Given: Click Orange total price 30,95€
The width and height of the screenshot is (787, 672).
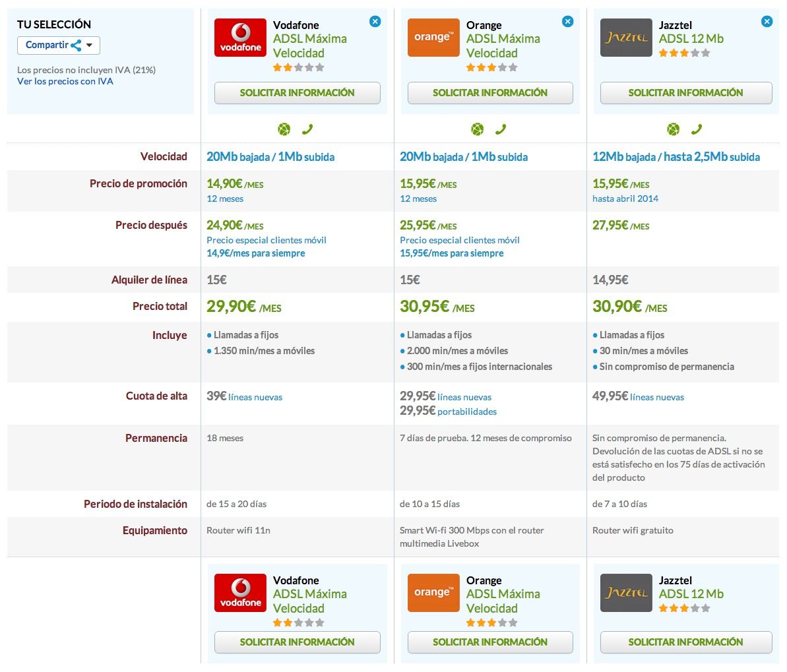Looking at the screenshot, I should point(437,307).
